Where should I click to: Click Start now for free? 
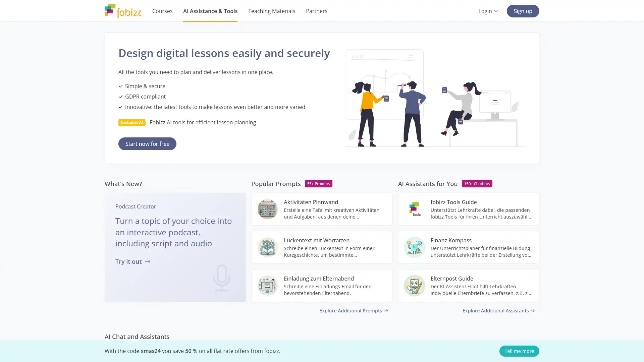[x=147, y=144]
